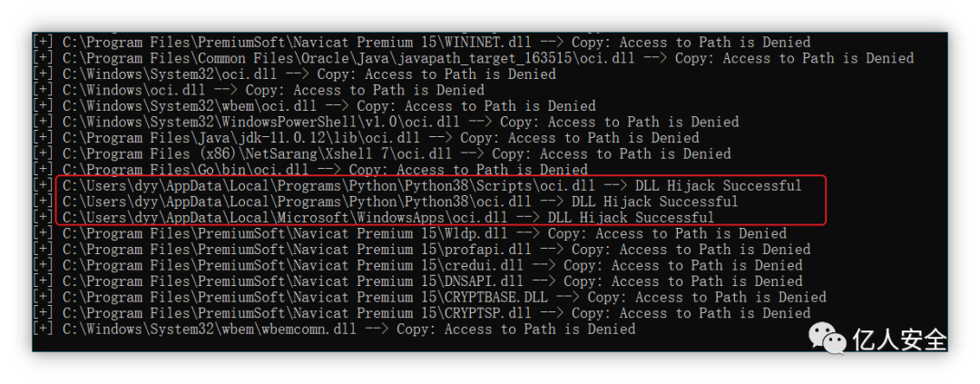The width and height of the screenshot is (980, 384).
Task: Click the Navicat DNSAPI.dll line
Action: tap(418, 281)
